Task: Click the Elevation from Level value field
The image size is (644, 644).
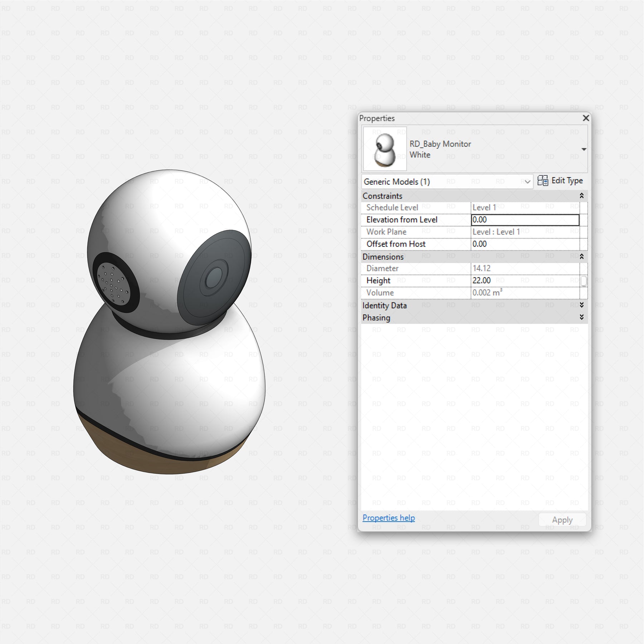Action: pyautogui.click(x=525, y=220)
